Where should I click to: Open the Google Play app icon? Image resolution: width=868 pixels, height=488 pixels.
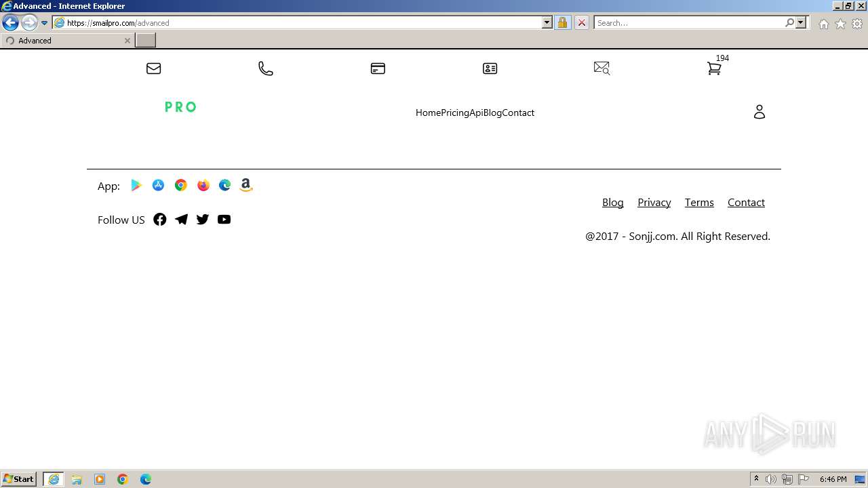[136, 185]
